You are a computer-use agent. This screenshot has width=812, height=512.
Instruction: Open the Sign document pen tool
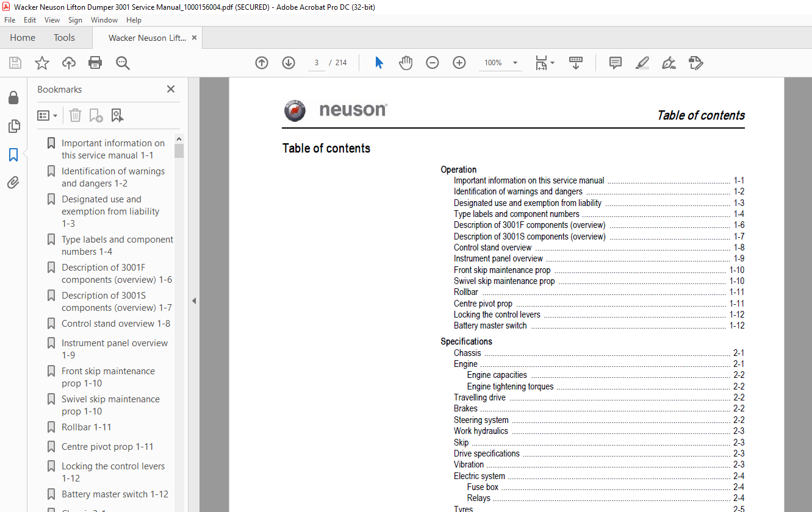(669, 63)
